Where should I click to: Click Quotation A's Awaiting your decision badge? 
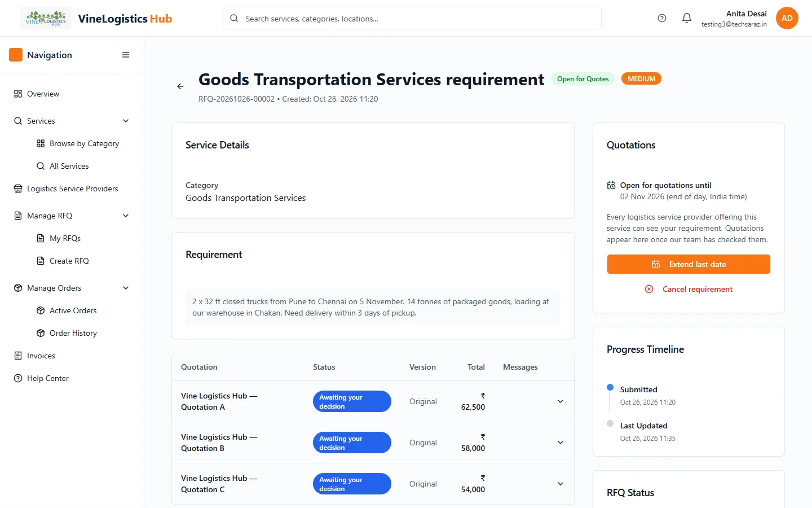[352, 401]
